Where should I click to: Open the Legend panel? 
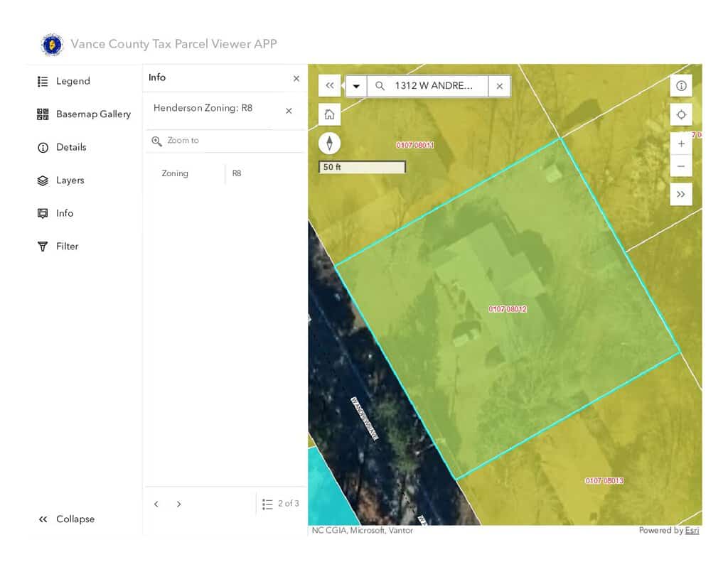coord(73,81)
